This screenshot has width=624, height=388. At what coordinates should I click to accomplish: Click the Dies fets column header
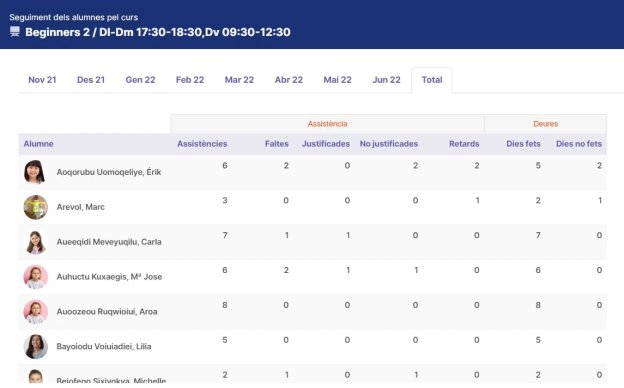tap(523, 144)
